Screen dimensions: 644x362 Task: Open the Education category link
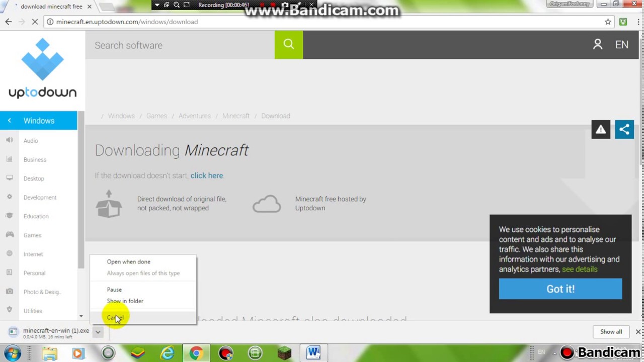(36, 216)
